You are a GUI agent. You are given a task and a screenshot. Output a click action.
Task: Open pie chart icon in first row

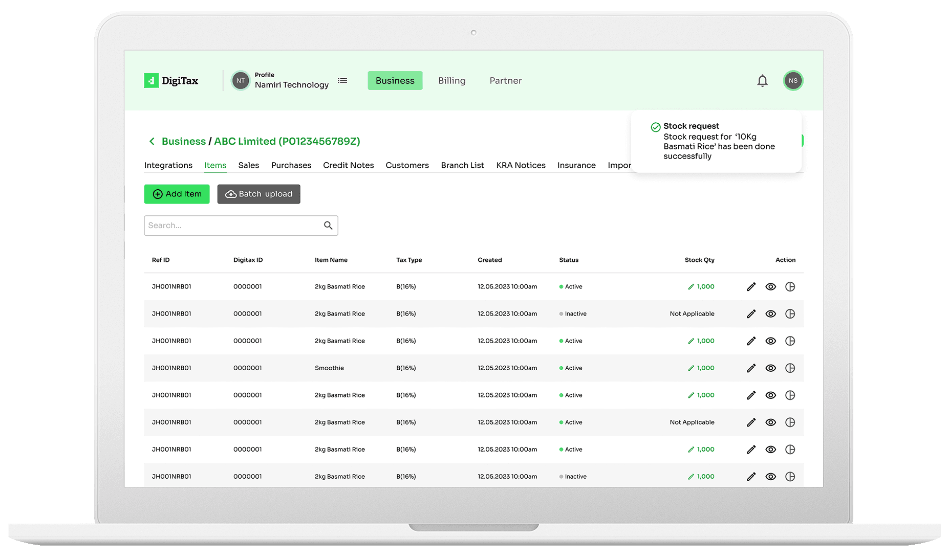pos(790,287)
